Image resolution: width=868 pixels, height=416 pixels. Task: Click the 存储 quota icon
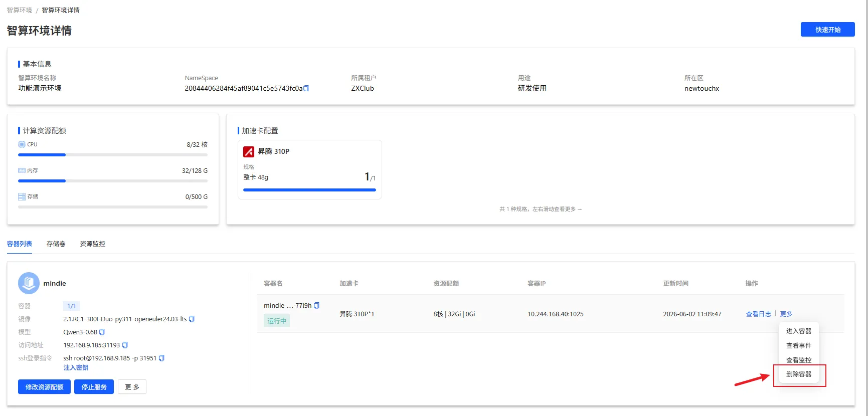[22, 196]
